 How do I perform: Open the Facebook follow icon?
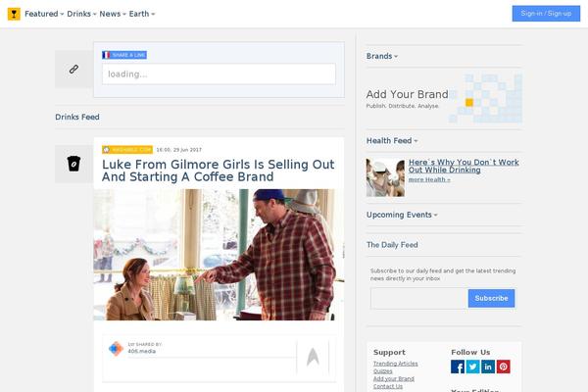458,367
